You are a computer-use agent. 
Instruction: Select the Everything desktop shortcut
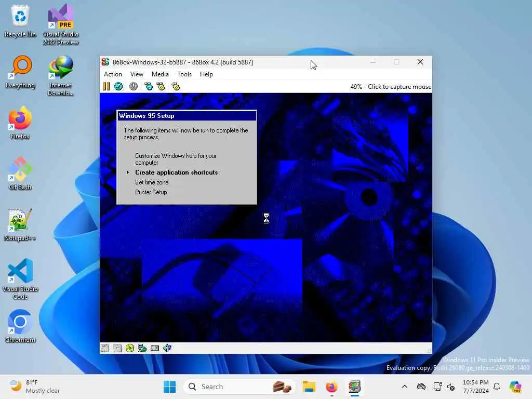[x=20, y=72]
